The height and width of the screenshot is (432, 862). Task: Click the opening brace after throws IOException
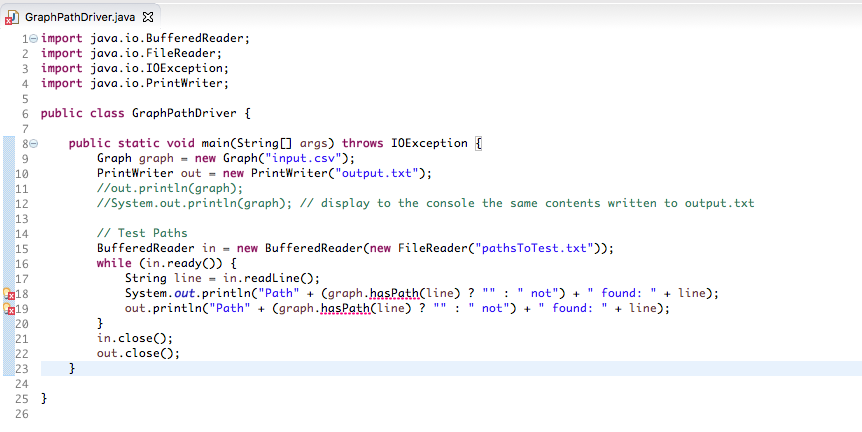(478, 143)
